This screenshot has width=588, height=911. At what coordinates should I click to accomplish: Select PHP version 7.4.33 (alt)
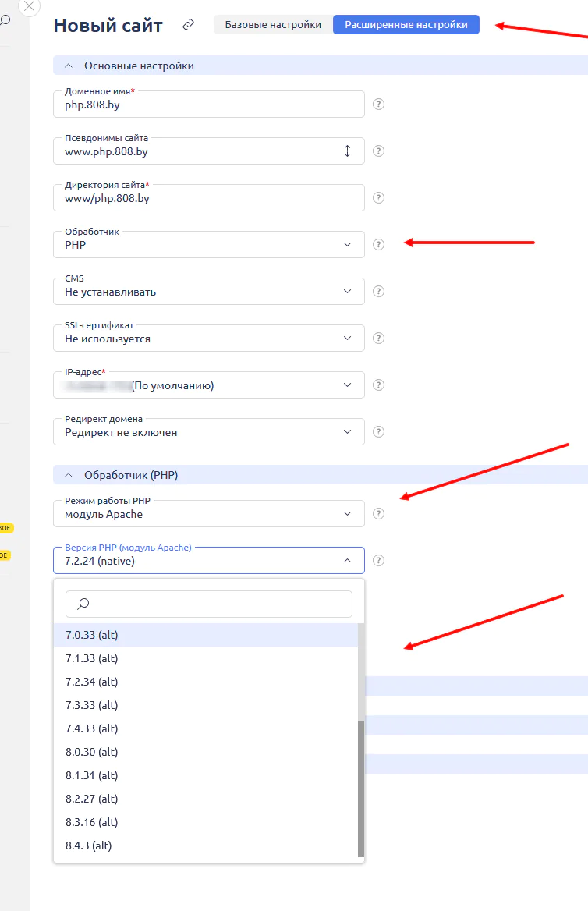[206, 728]
